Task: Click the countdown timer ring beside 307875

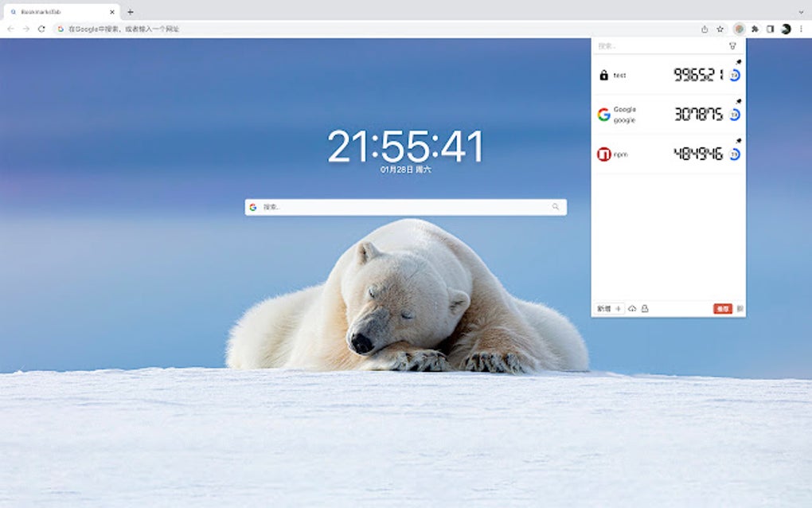Action: (x=734, y=115)
